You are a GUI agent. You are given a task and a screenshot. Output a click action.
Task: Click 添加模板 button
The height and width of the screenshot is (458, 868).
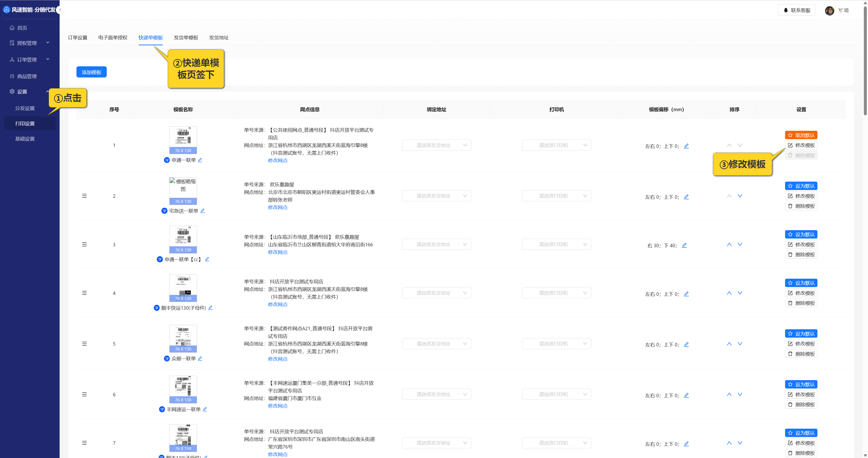pos(91,72)
